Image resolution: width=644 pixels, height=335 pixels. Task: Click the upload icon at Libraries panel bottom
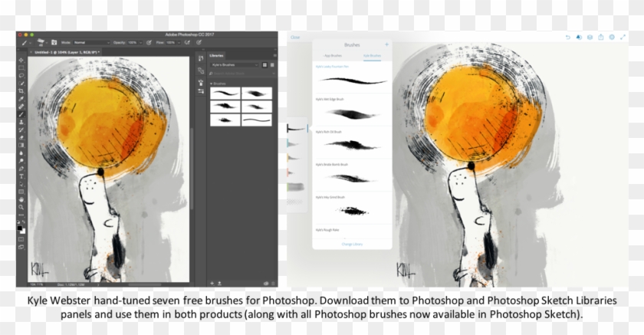tap(219, 284)
